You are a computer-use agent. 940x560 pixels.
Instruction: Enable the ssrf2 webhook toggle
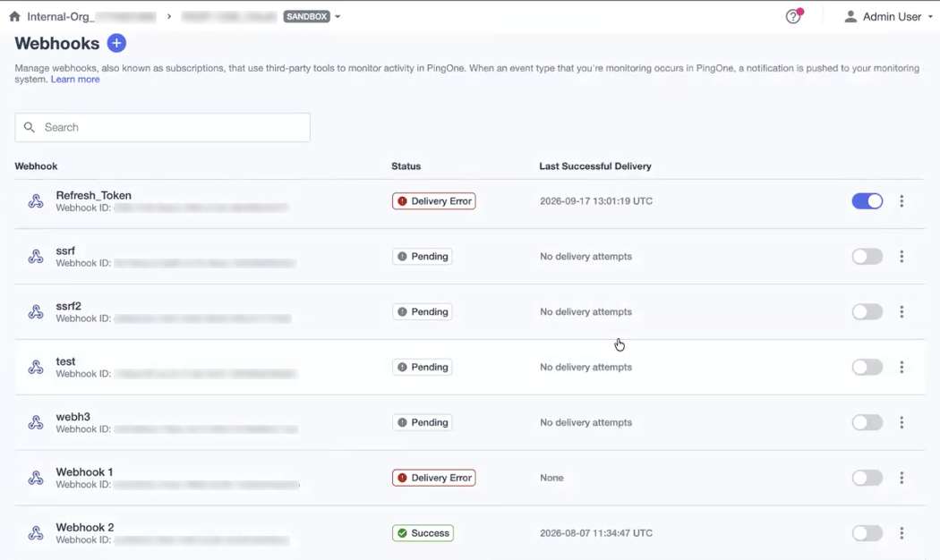coord(867,311)
